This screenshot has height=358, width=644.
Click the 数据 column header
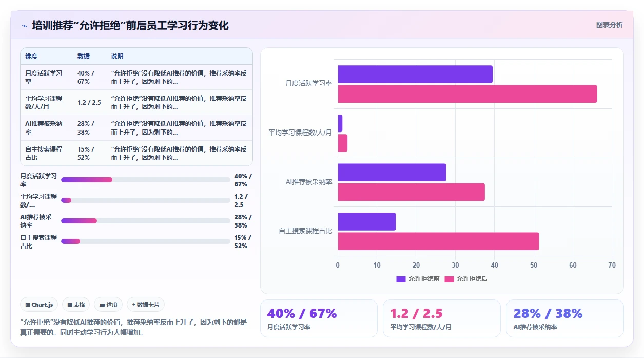84,56
